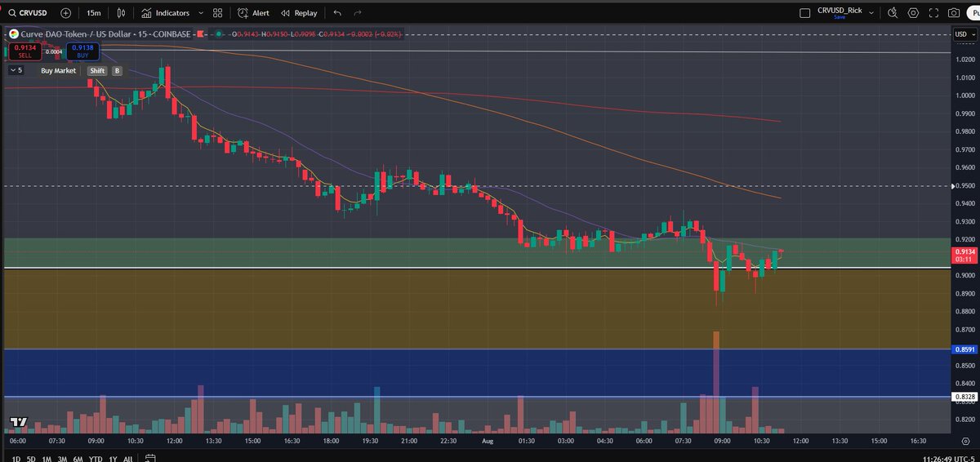Click the TradingView logo watermark
Viewport: 980px width, 462px height.
(20, 422)
